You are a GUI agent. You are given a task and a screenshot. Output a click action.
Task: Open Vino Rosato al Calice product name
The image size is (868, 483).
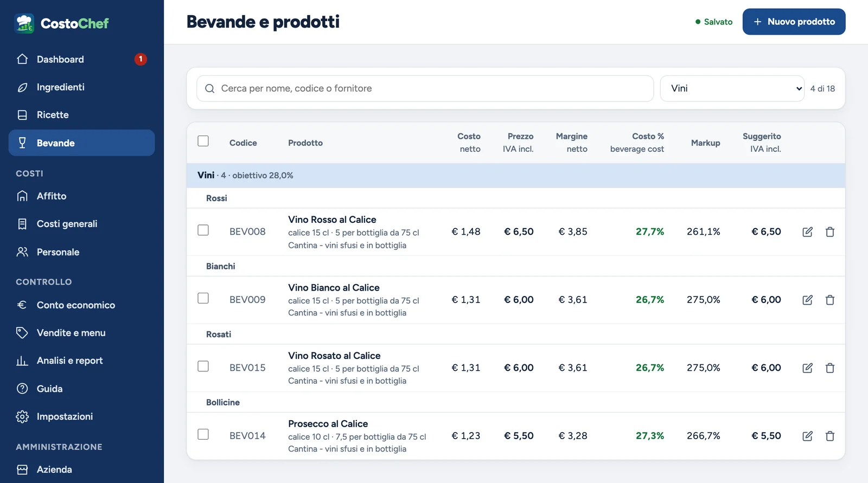click(334, 356)
